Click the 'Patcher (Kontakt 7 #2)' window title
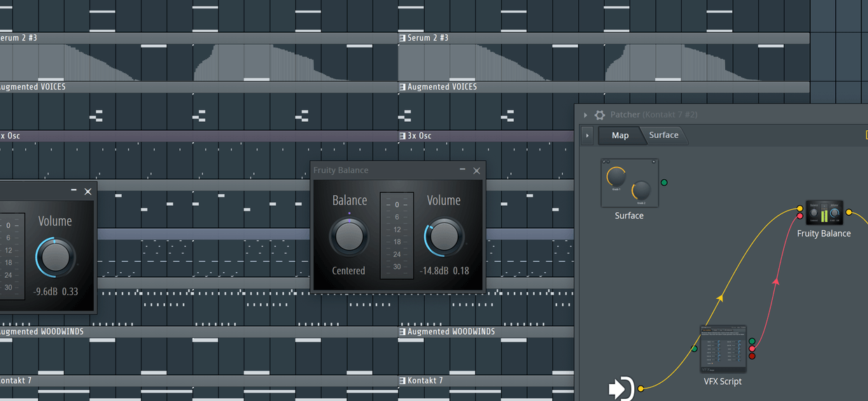This screenshot has width=868, height=401. tap(654, 115)
